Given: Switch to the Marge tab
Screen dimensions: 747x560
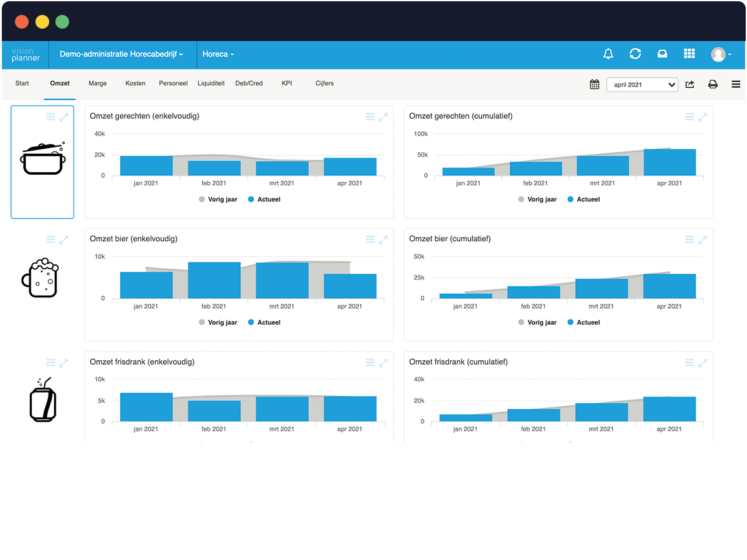Looking at the screenshot, I should (97, 83).
